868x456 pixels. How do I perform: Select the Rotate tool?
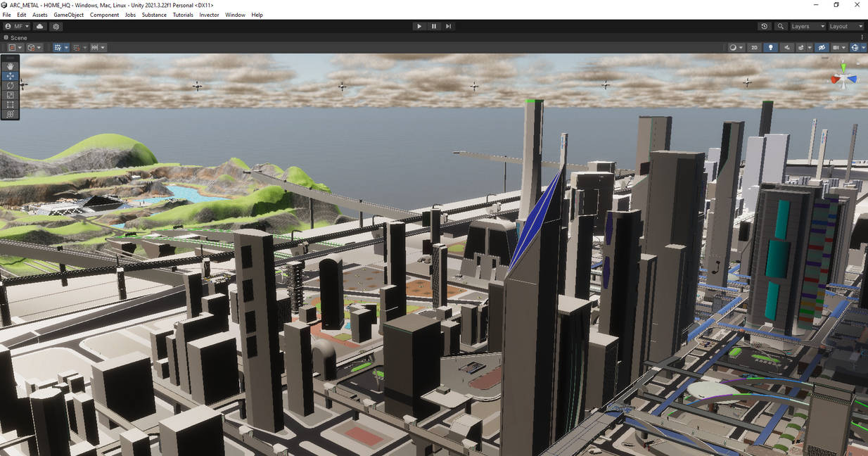tap(10, 85)
